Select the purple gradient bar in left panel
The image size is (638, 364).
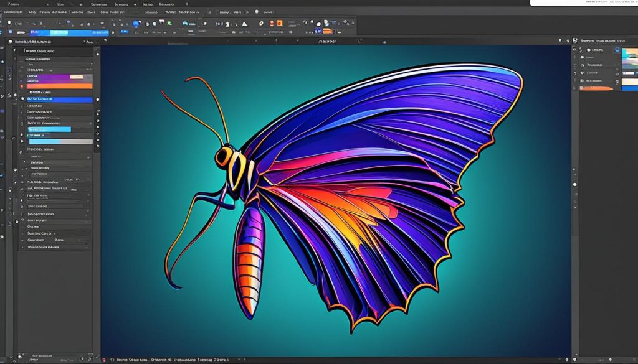[x=59, y=79]
